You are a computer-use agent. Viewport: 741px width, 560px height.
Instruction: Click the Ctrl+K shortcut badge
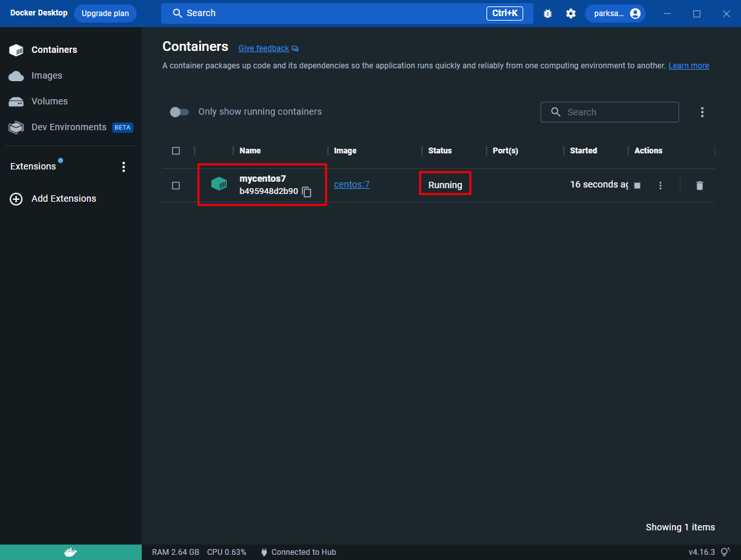point(505,14)
